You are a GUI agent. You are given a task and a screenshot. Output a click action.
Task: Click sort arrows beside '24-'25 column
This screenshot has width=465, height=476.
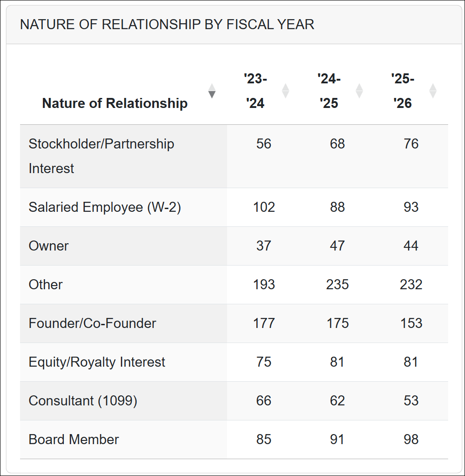[359, 91]
